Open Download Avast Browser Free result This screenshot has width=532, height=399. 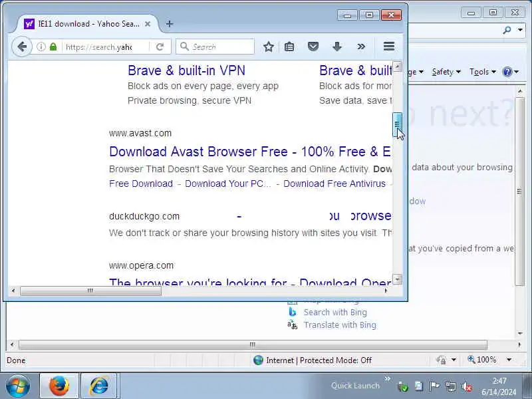click(250, 152)
